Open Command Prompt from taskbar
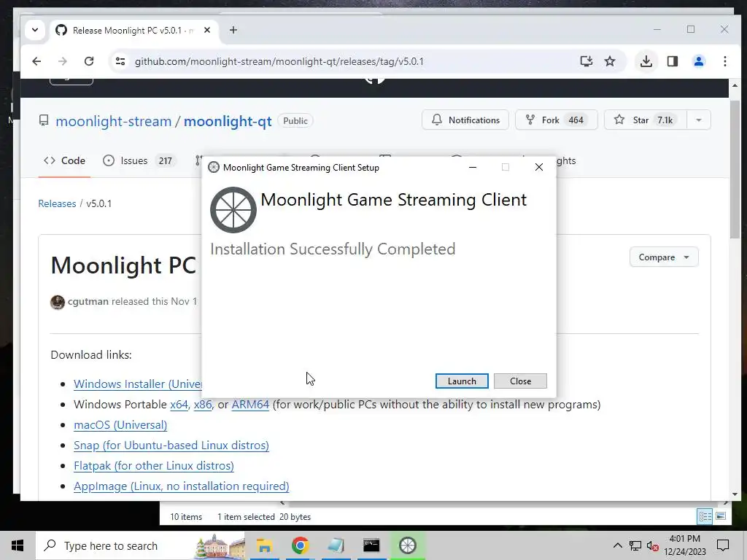 coord(371,545)
